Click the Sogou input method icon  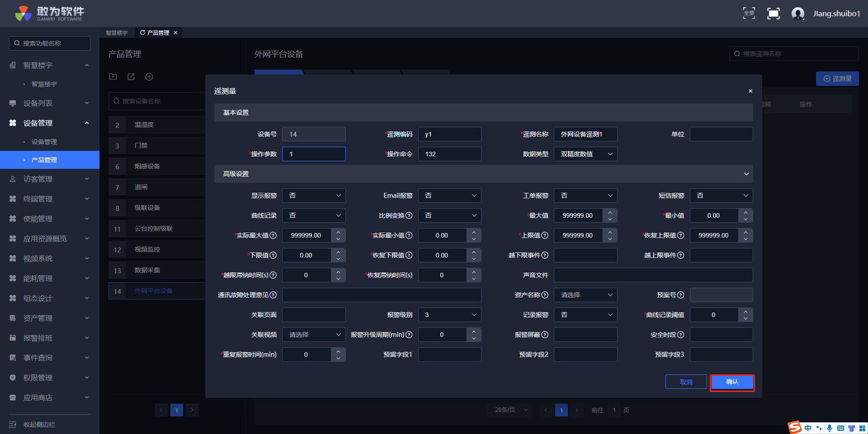tap(795, 427)
